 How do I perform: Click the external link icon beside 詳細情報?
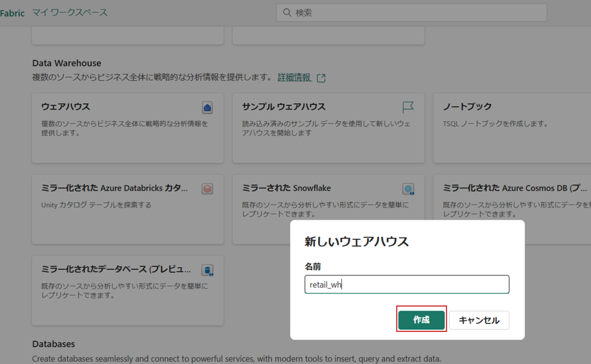321,78
